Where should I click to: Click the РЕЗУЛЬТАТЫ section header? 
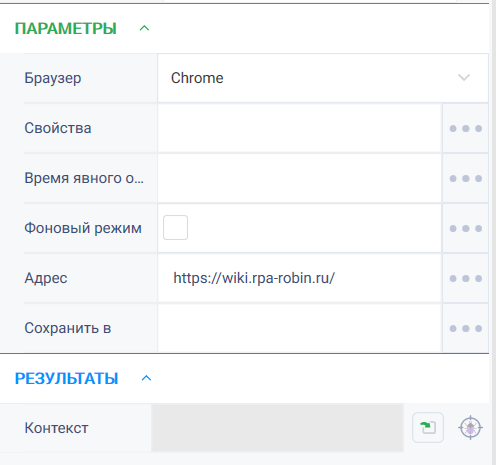coord(67,378)
